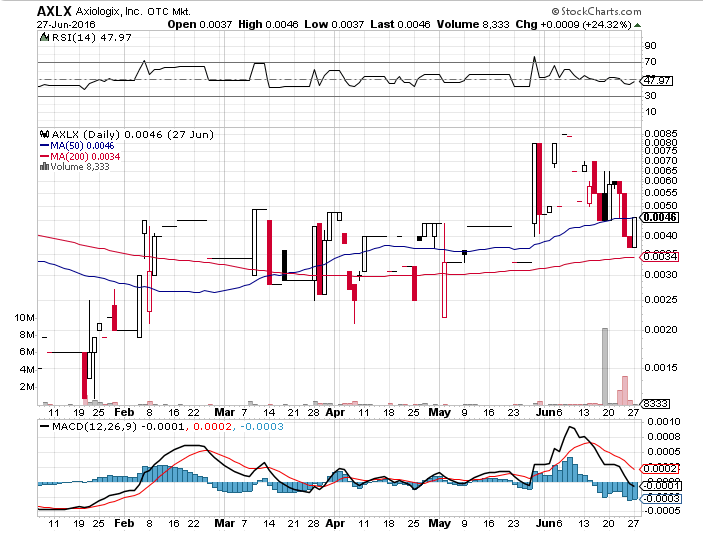Click the 8333 volume tag

pyautogui.click(x=655, y=404)
